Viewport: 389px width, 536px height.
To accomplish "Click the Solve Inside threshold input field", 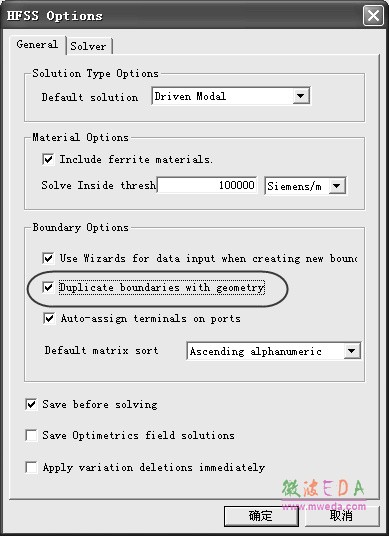I will [x=207, y=185].
